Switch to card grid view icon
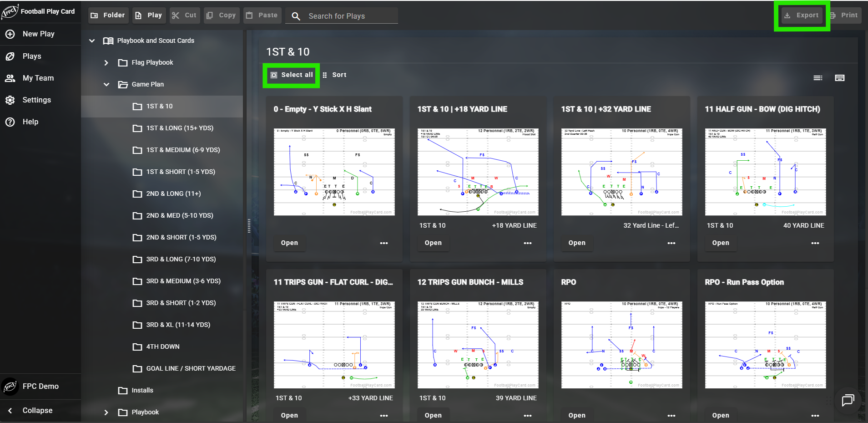The width and height of the screenshot is (868, 423). [x=840, y=78]
